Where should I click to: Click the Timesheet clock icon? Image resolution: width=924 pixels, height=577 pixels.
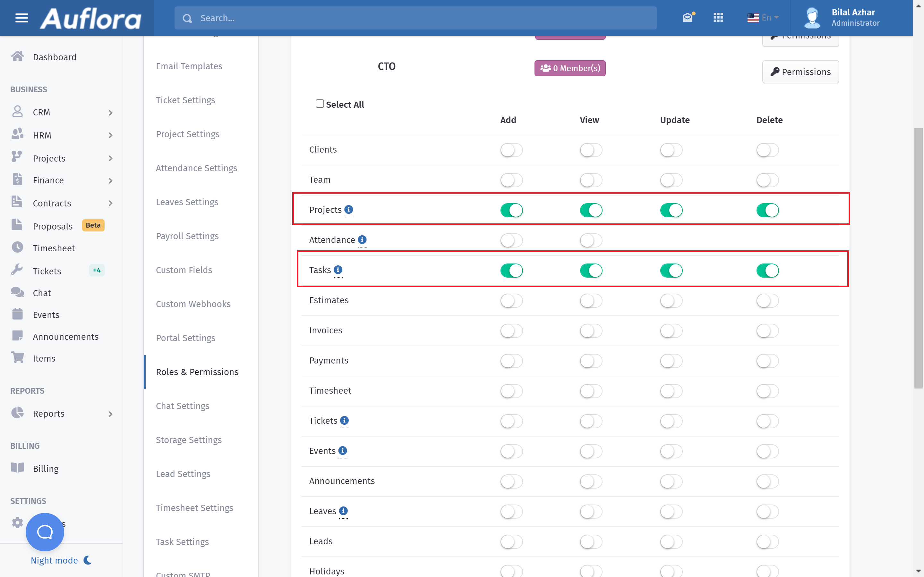(x=17, y=247)
